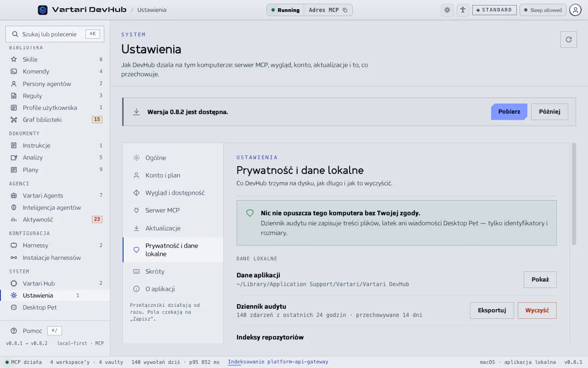This screenshot has height=368, width=588.
Task: Click the red Wyczyść button
Action: (x=537, y=310)
